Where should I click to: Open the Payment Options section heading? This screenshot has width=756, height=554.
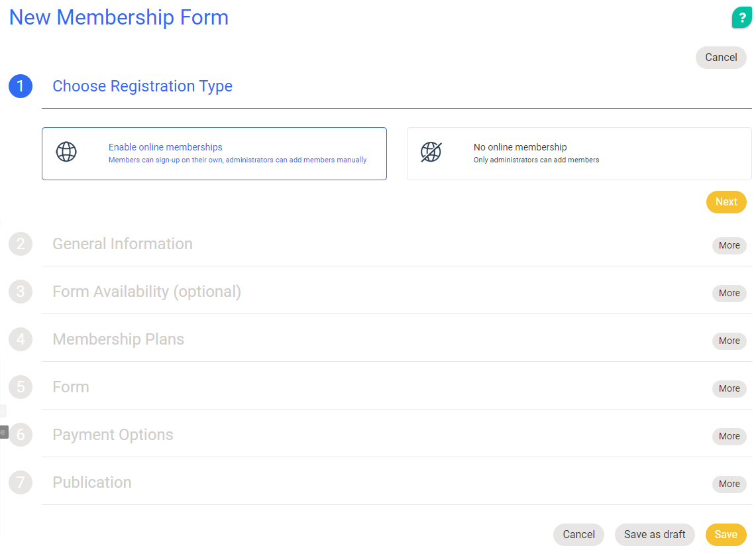[x=113, y=435]
